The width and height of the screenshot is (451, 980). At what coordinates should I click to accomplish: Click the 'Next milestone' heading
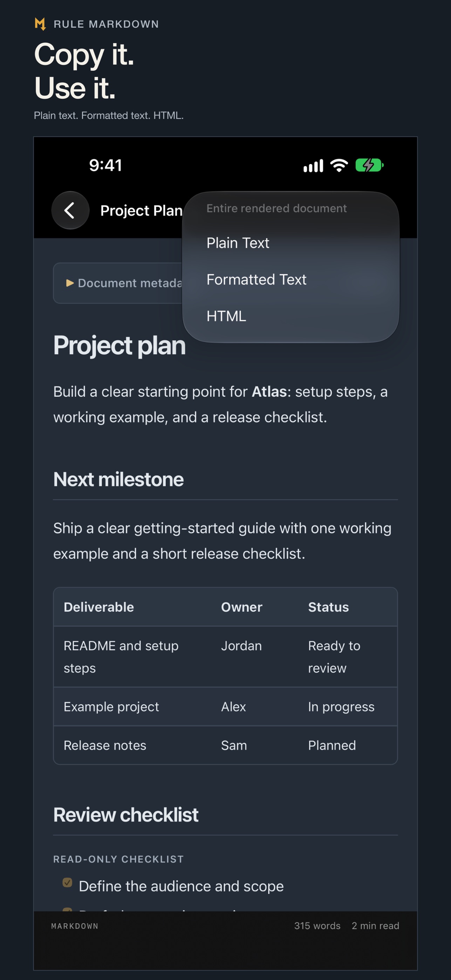118,479
